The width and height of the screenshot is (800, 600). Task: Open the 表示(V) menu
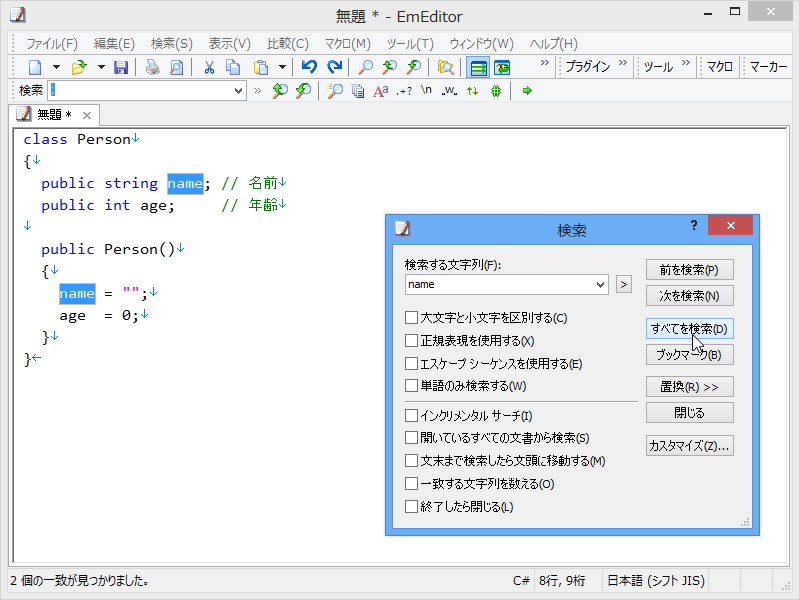point(230,44)
